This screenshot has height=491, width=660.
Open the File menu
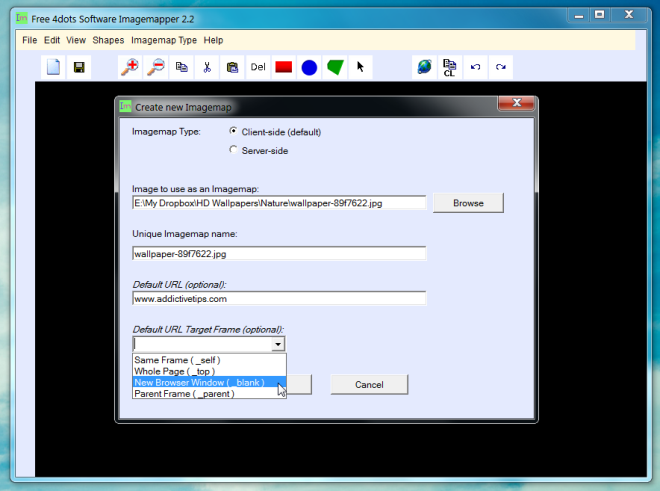click(x=29, y=40)
